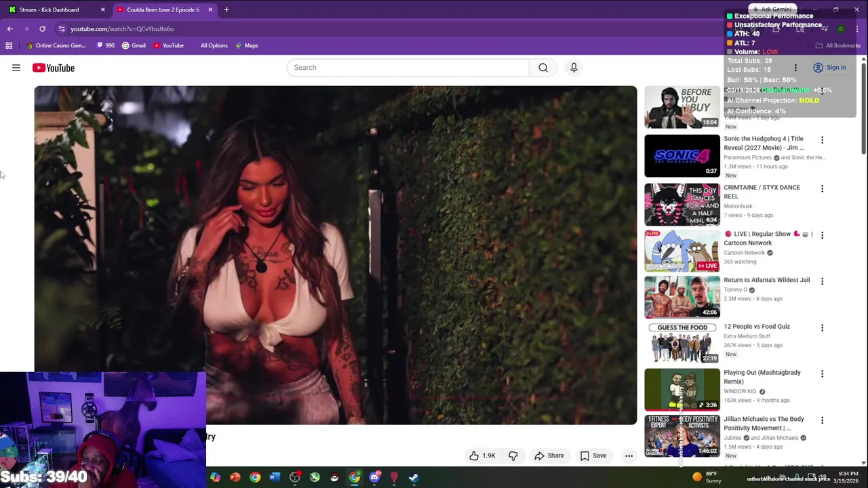Close the Coulda Been Love tab
Image resolution: width=868 pixels, height=488 pixels.
(x=210, y=9)
